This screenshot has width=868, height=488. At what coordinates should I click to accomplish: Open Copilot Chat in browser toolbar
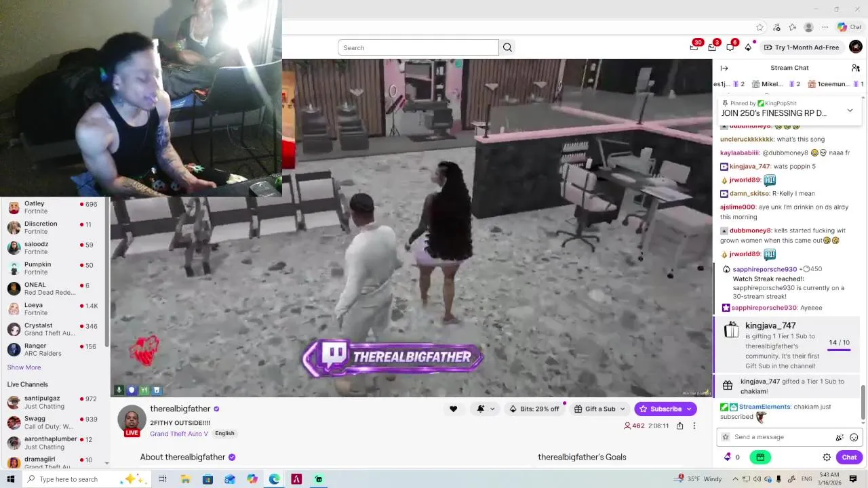click(x=849, y=27)
